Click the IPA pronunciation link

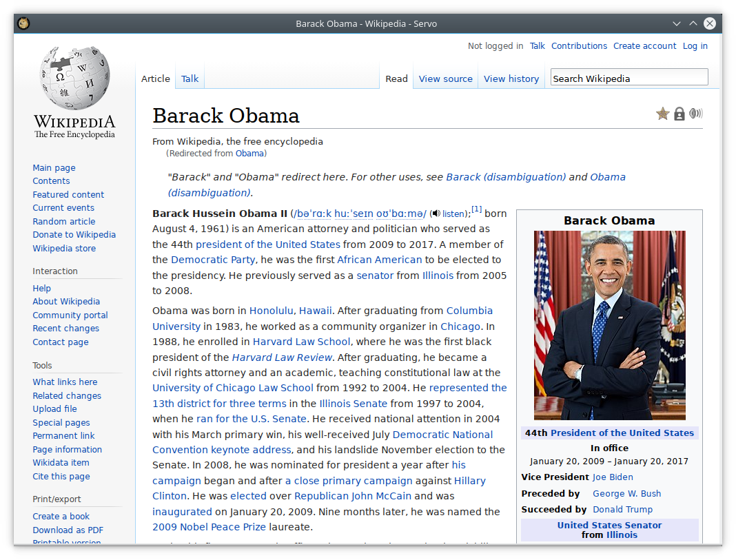pos(359,214)
